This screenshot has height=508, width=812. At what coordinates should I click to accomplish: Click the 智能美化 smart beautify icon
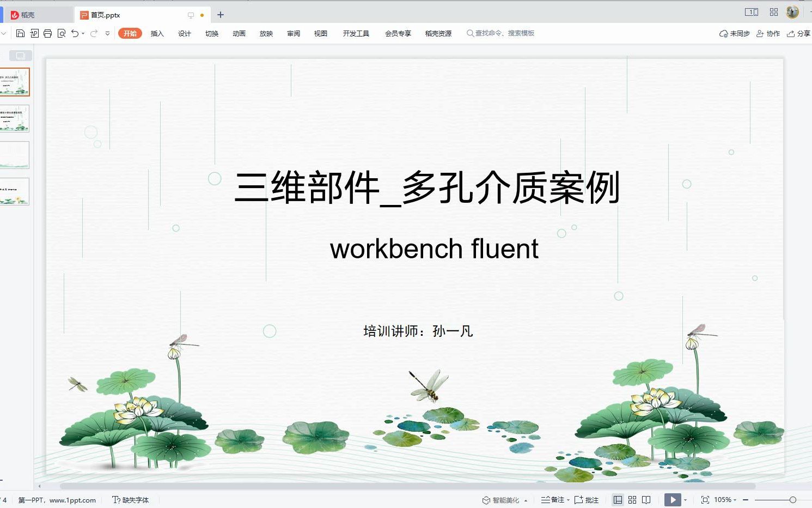click(x=487, y=499)
